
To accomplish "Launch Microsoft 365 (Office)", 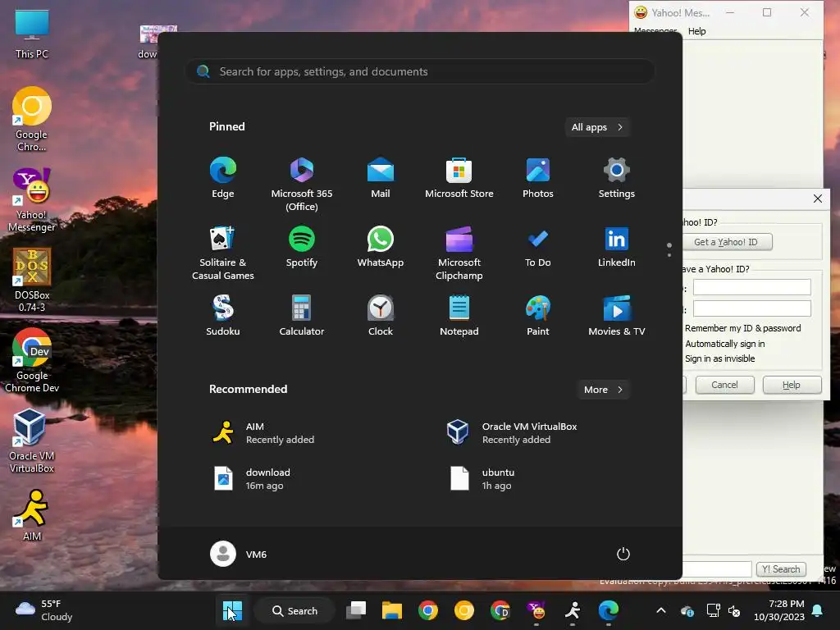I will [302, 185].
